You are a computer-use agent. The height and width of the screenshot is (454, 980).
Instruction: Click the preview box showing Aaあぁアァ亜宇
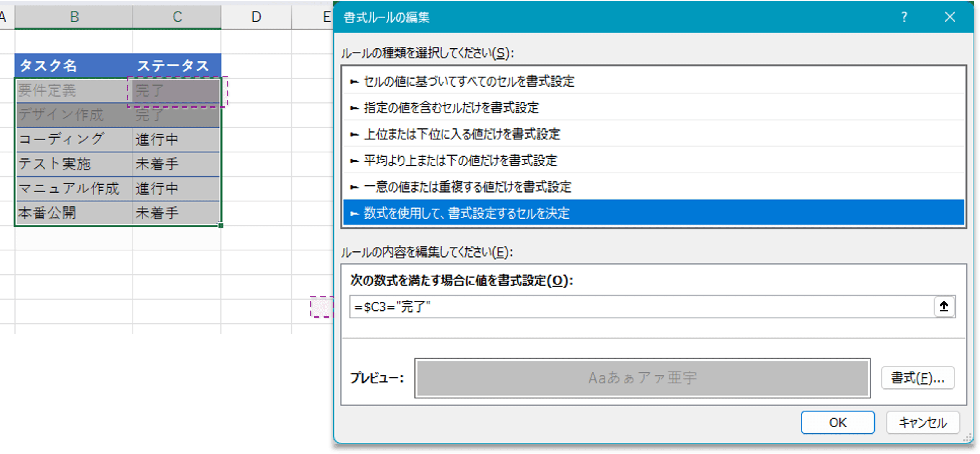(643, 377)
